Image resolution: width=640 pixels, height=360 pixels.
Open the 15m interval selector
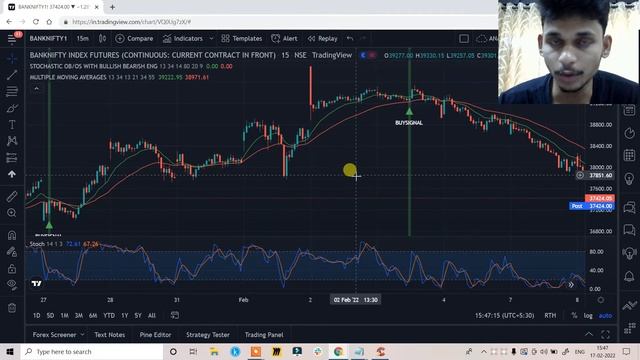point(82,38)
